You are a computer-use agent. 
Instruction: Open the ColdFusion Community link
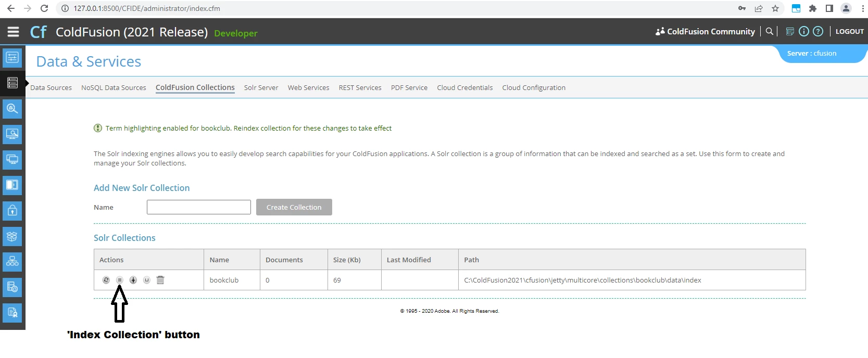pos(705,31)
